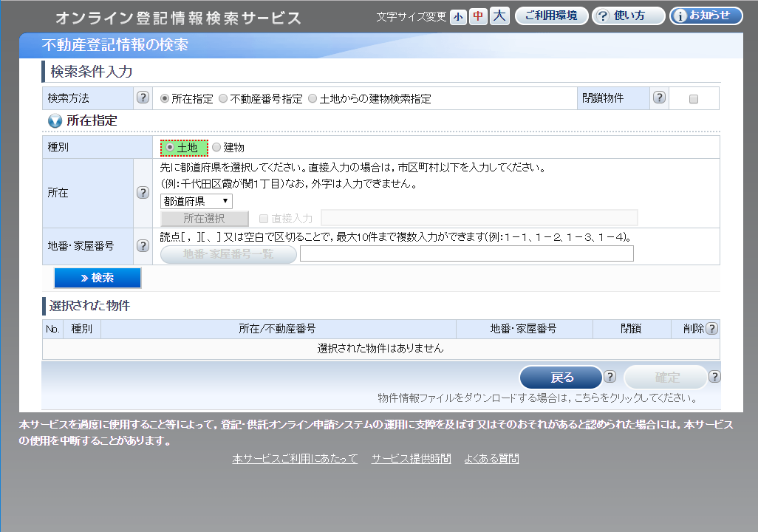
Task: Set text size to 小
Action: pos(458,16)
